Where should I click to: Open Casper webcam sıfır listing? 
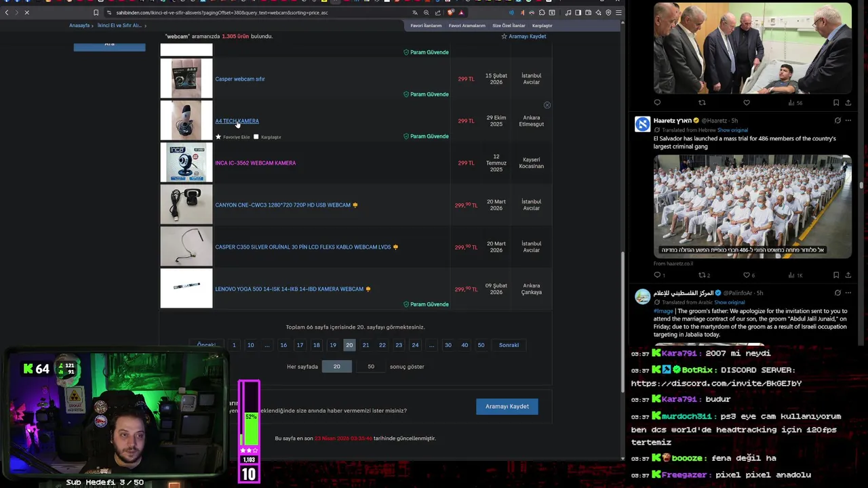point(240,79)
